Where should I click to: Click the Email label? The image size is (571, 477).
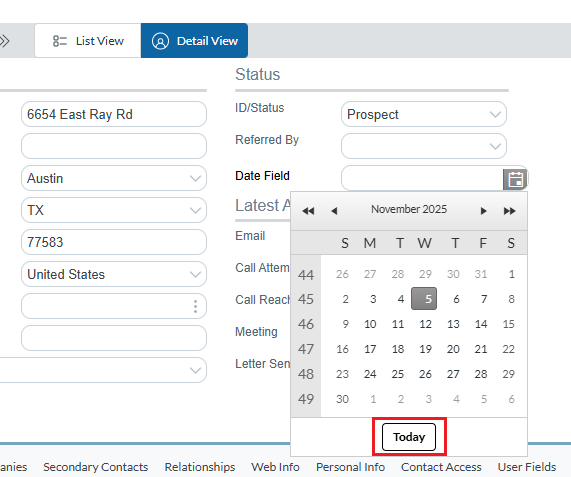250,236
